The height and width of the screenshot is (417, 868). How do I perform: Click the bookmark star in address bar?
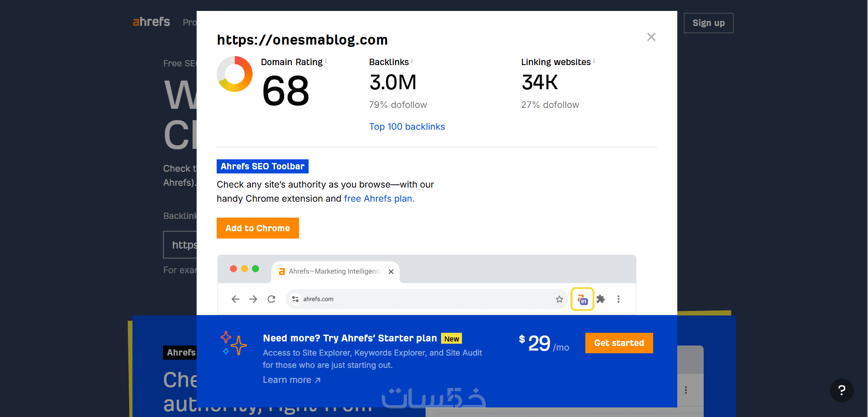pos(559,299)
